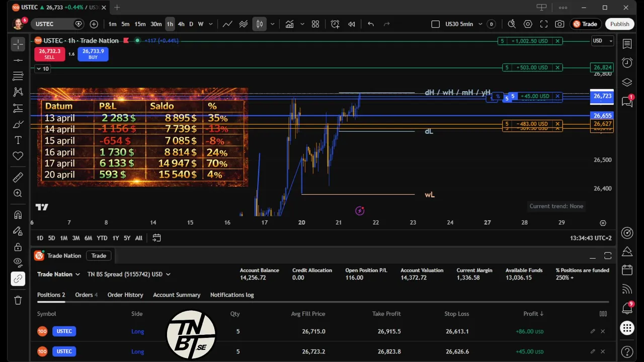Cancel the +503.00 USD take profit line

pyautogui.click(x=557, y=67)
